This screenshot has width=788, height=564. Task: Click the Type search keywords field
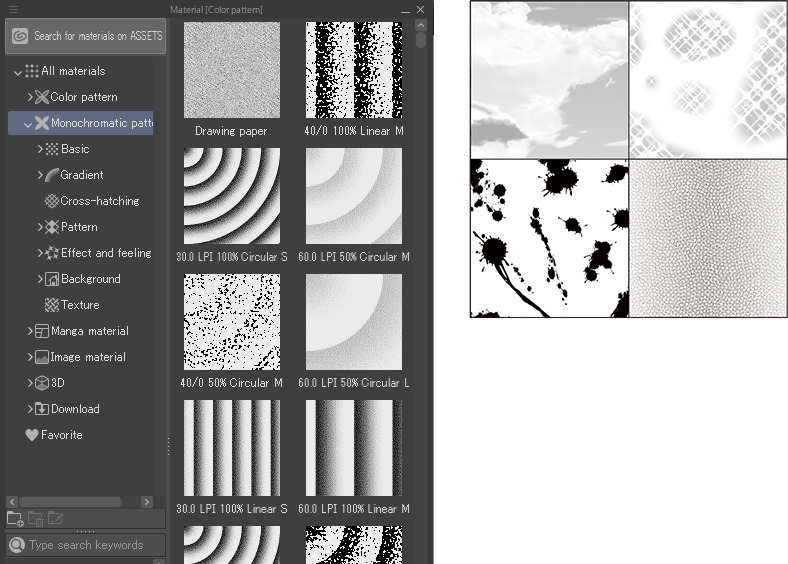[85, 545]
